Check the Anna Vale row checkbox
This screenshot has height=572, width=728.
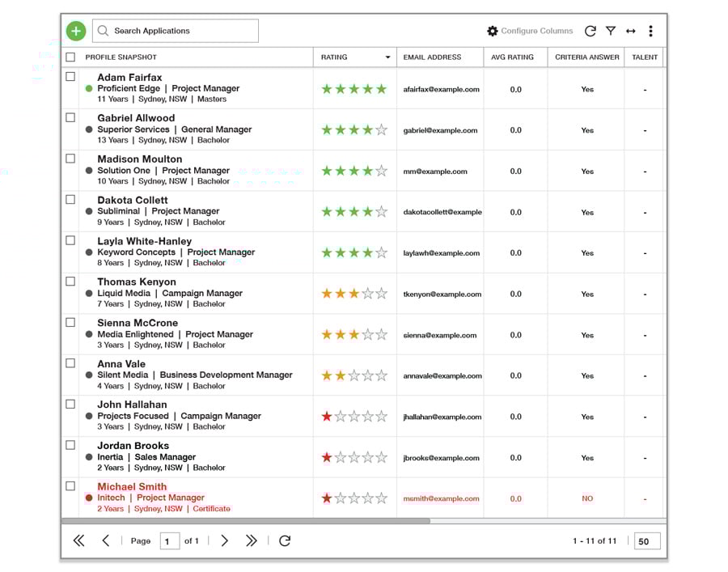click(70, 363)
